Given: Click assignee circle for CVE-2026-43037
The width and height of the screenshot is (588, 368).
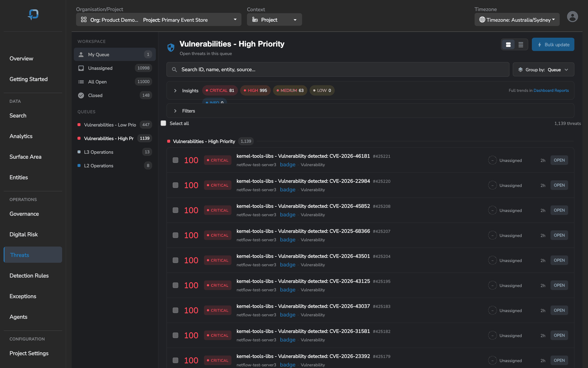Looking at the screenshot, I should (492, 310).
